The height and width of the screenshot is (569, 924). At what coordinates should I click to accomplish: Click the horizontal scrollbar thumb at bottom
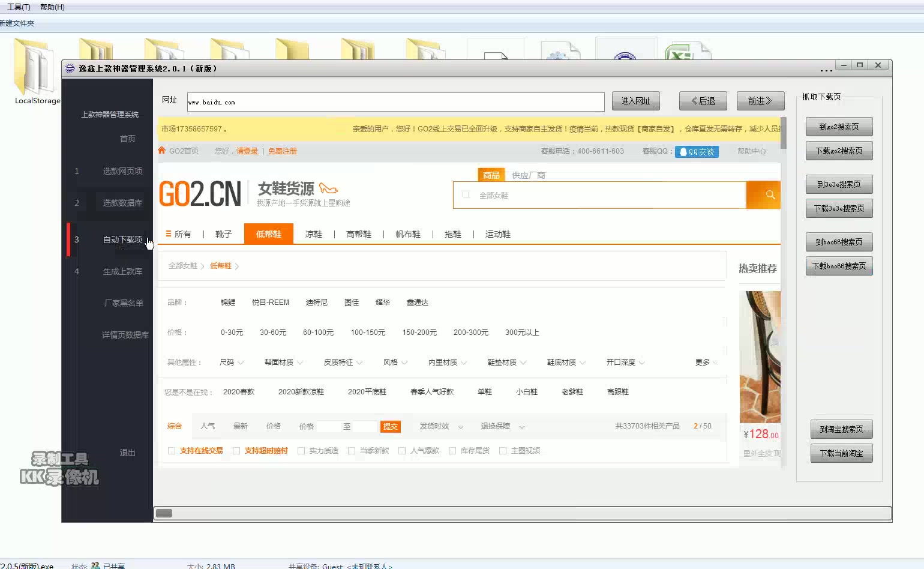(x=164, y=513)
